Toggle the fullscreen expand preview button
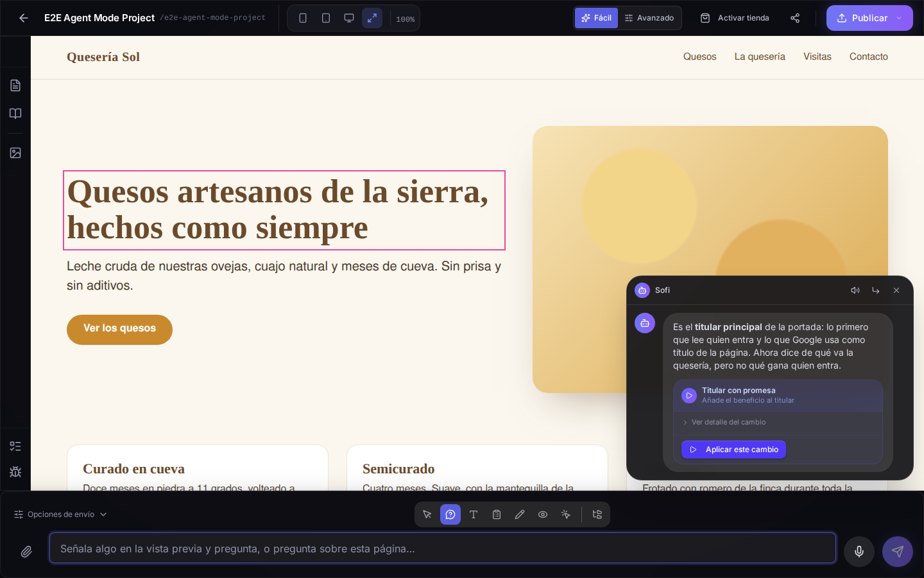924x578 pixels. pyautogui.click(x=372, y=18)
